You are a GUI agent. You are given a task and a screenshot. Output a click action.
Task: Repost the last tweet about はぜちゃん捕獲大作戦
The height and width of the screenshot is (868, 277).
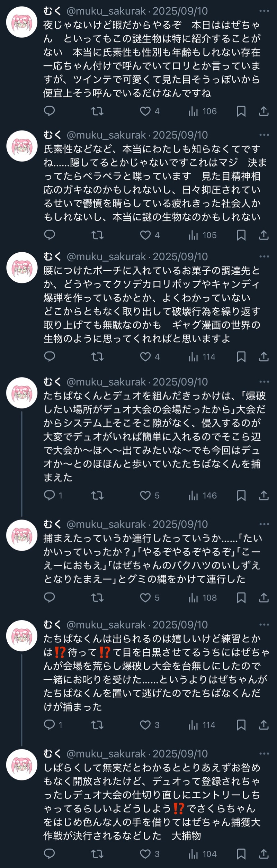[x=97, y=854]
